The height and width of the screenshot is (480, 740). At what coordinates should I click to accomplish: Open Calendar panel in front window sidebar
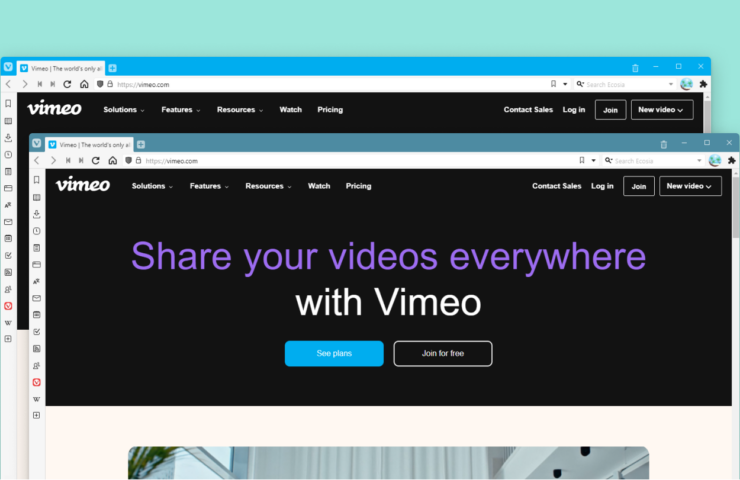click(37, 315)
